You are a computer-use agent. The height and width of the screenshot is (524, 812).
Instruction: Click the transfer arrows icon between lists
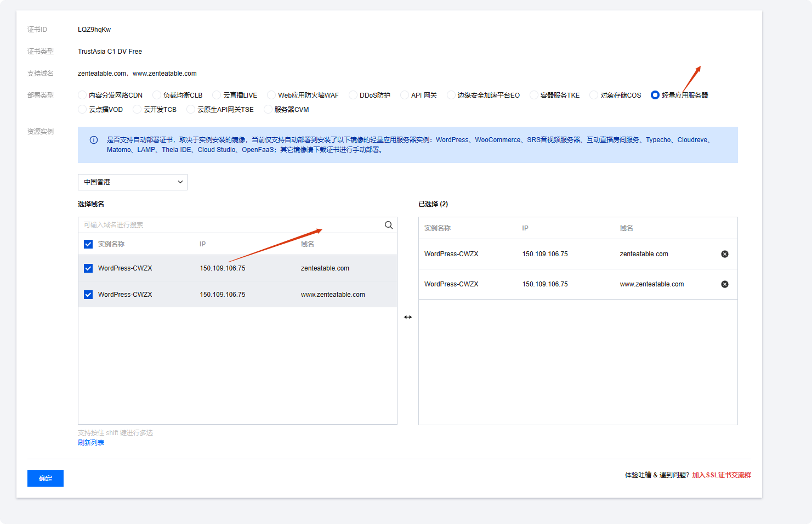pos(408,317)
